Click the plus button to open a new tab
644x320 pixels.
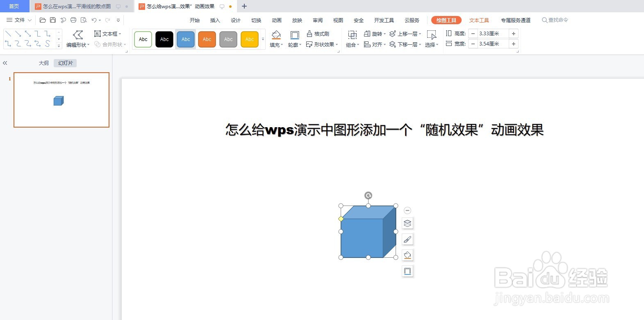pos(244,6)
